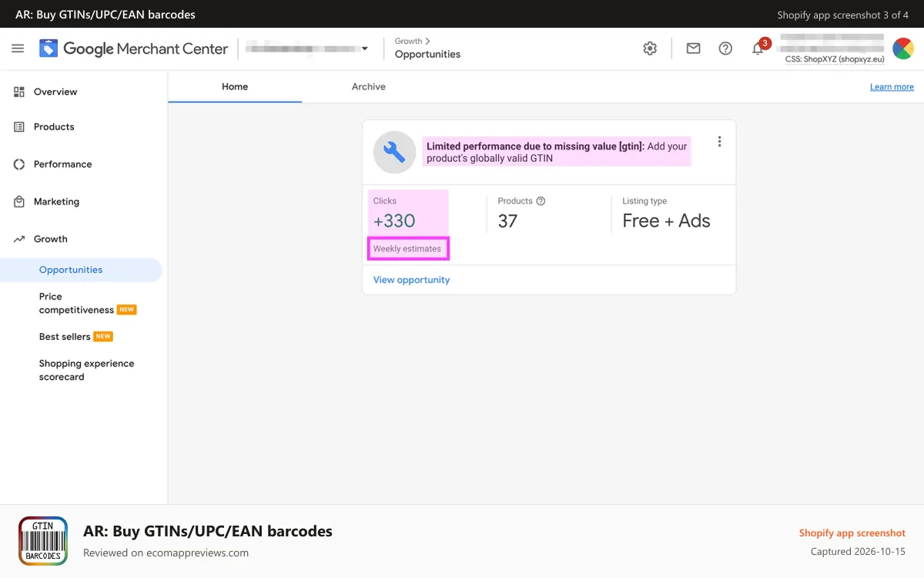Select Opportunities in the sidebar
924x578 pixels.
[81, 270]
